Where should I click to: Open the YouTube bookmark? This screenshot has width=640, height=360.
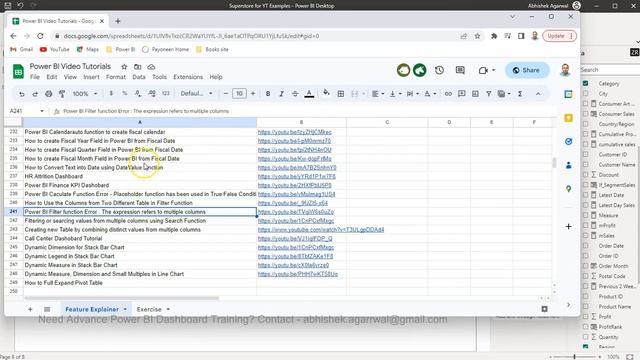pyautogui.click(x=54, y=49)
